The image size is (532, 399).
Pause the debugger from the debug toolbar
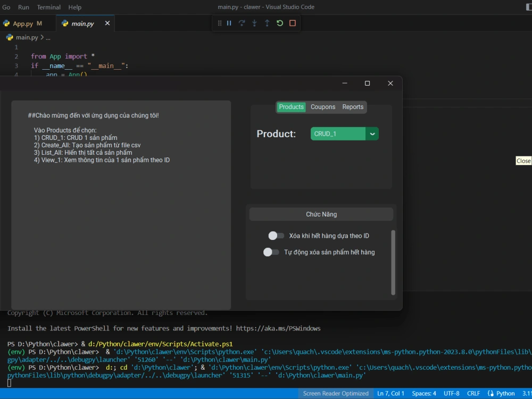(x=229, y=23)
